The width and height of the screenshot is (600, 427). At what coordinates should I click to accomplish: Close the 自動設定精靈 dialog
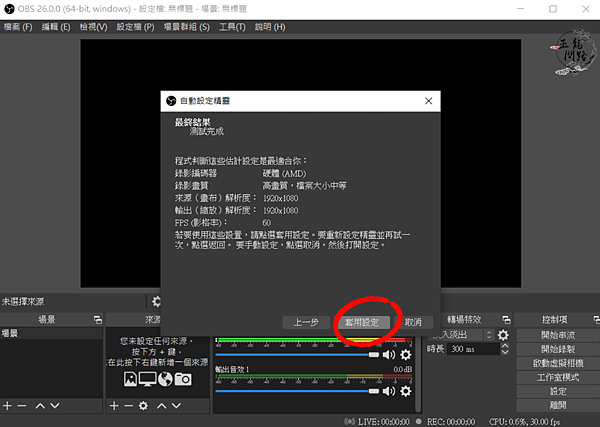click(x=429, y=101)
